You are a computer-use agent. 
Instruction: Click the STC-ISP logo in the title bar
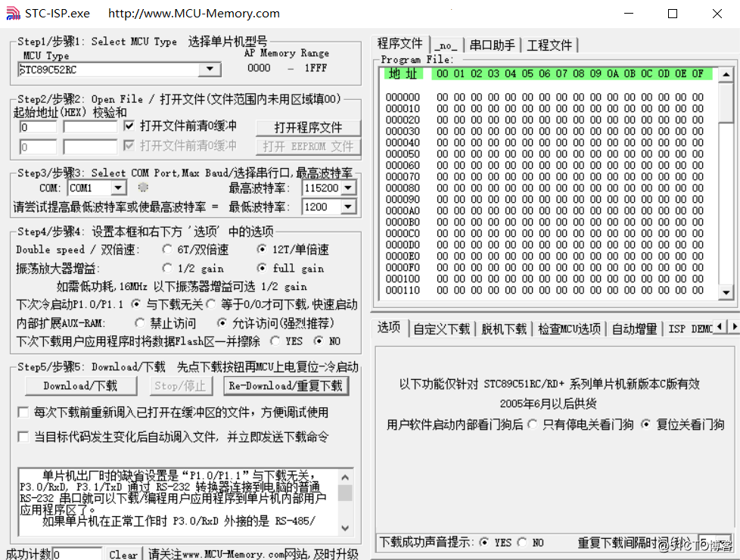click(12, 13)
